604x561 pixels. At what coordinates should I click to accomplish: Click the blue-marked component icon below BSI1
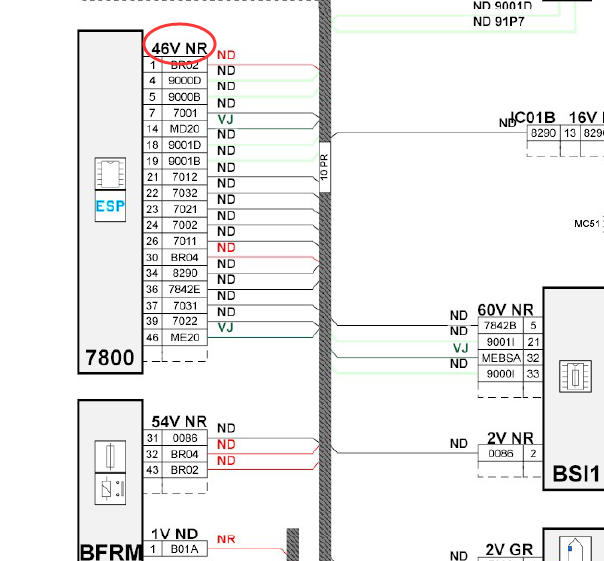tap(575, 548)
